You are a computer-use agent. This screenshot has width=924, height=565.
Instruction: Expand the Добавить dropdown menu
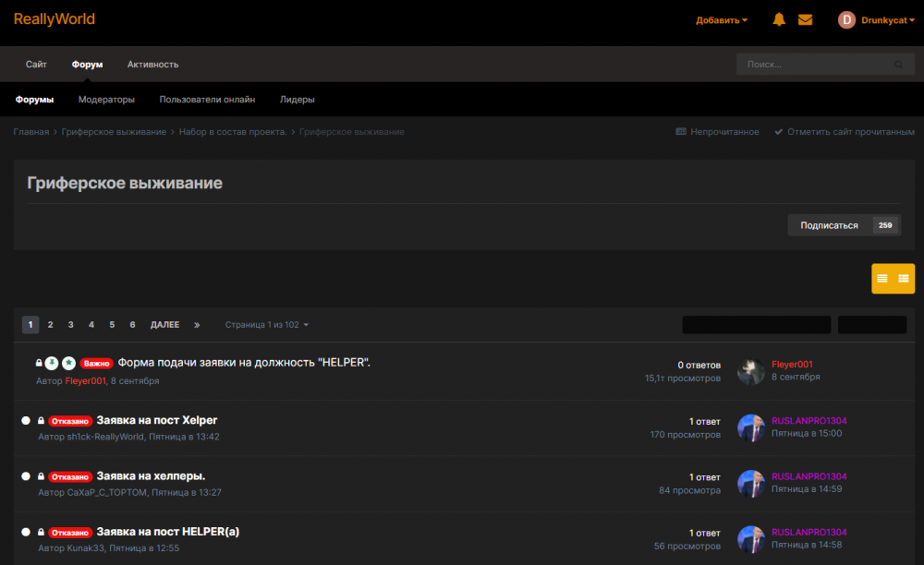[722, 20]
